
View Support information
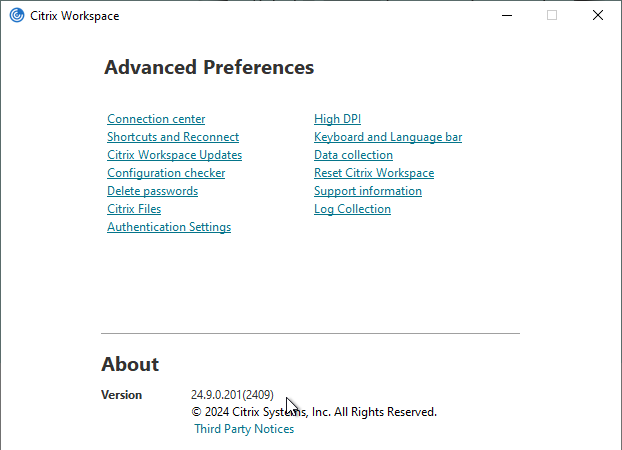tap(368, 191)
